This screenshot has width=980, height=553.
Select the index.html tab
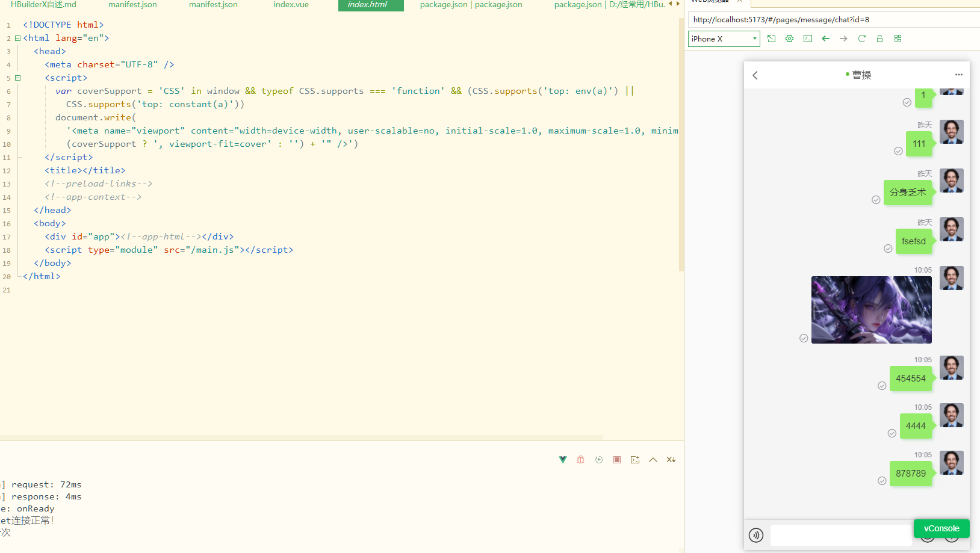(x=370, y=5)
